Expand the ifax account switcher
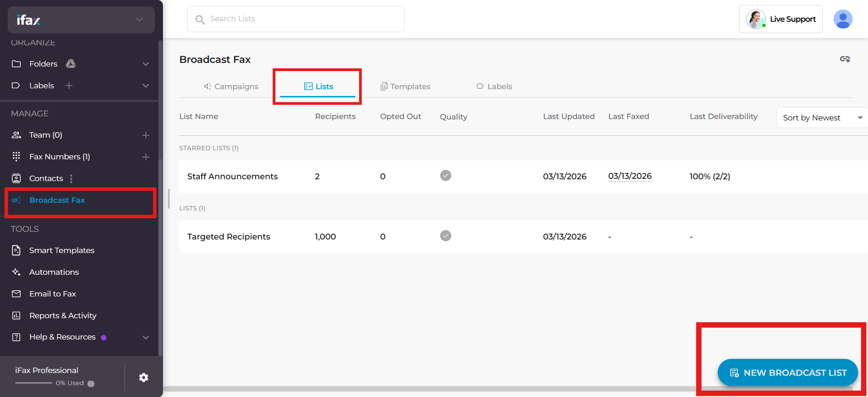 tap(139, 19)
